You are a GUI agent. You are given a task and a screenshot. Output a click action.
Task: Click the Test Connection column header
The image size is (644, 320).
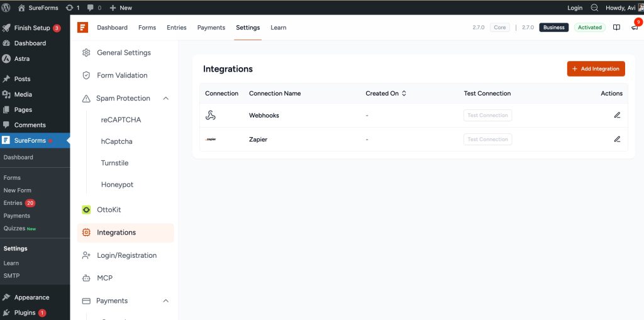point(487,93)
